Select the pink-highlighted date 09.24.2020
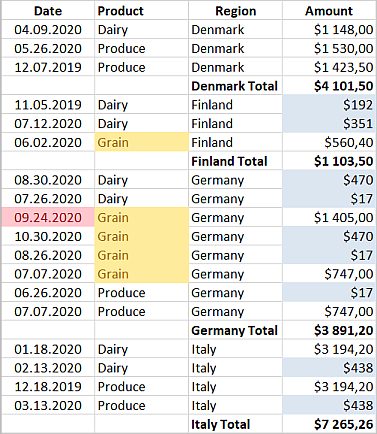 pos(48,217)
